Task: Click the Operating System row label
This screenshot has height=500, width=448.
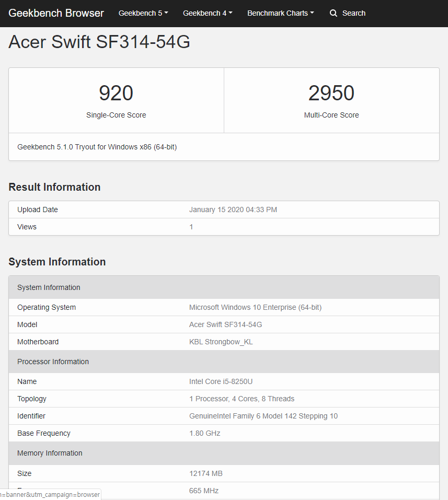Action: pyautogui.click(x=47, y=307)
